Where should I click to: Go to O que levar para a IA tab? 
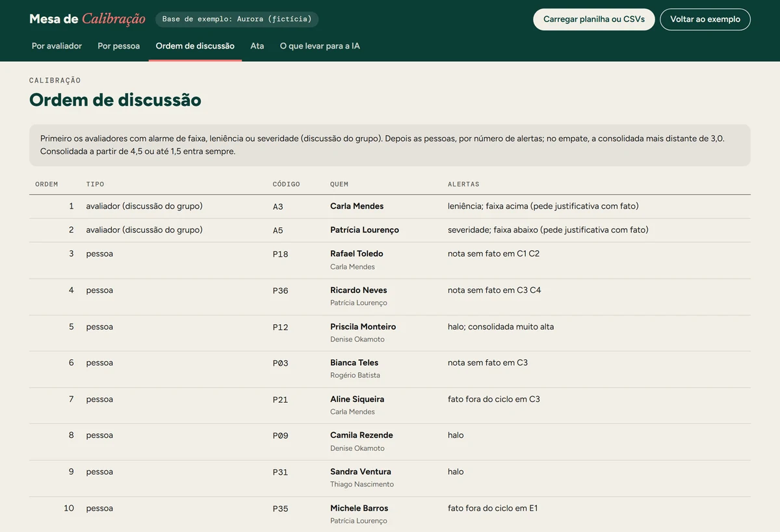(320, 46)
